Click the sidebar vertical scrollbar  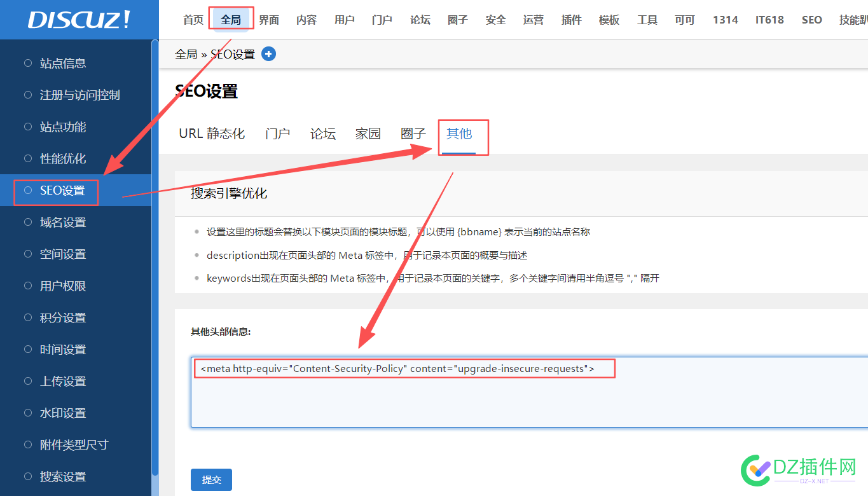(x=155, y=254)
